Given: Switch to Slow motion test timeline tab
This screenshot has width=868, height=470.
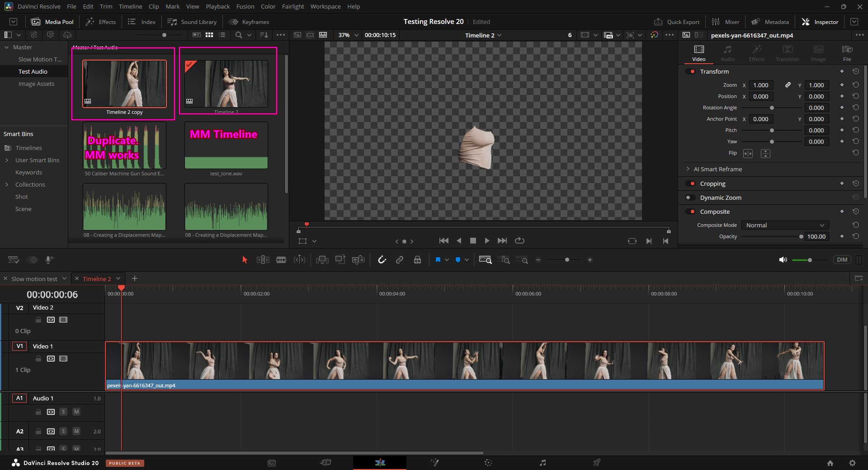Looking at the screenshot, I should (x=34, y=279).
